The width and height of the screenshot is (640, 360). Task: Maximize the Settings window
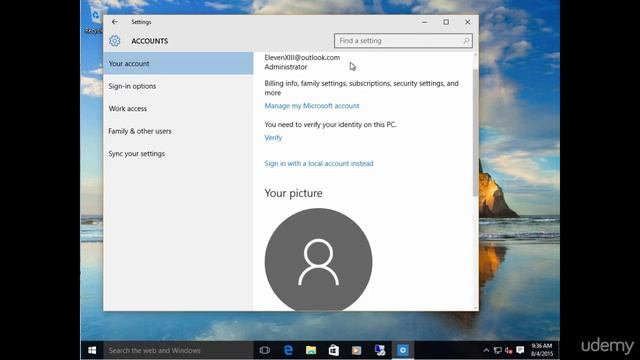pyautogui.click(x=446, y=22)
